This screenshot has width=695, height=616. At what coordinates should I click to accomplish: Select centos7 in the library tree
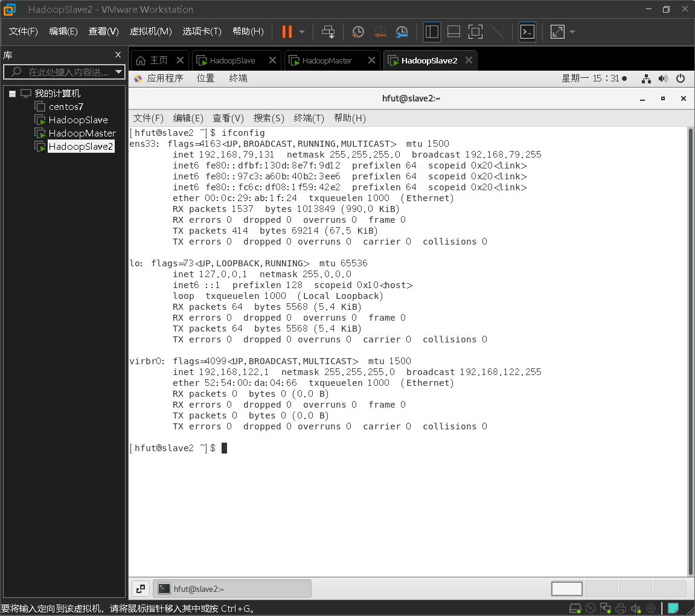pyautogui.click(x=66, y=107)
